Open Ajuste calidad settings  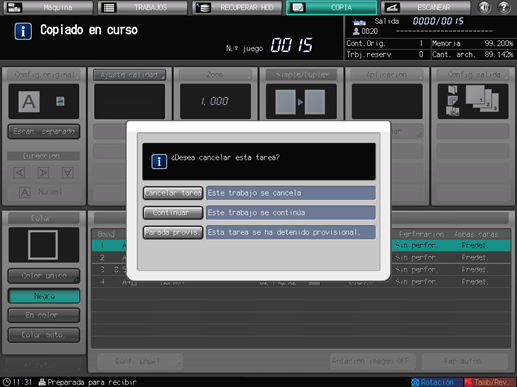[x=129, y=75]
